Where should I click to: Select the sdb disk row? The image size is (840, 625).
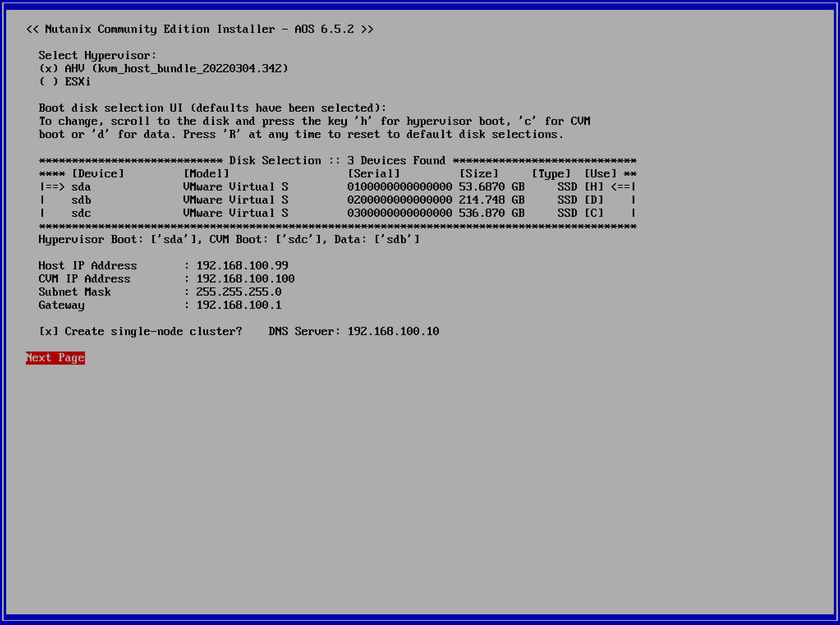pos(81,200)
